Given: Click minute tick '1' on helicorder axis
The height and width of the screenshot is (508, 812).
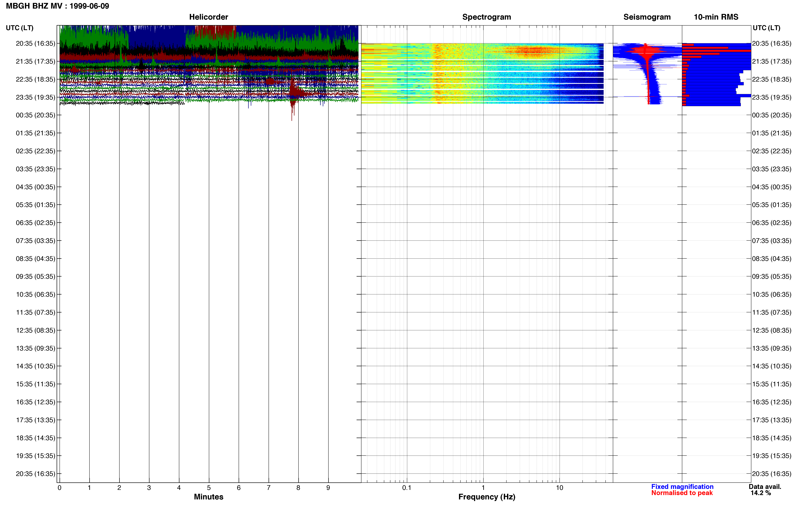Looking at the screenshot, I should coord(89,488).
